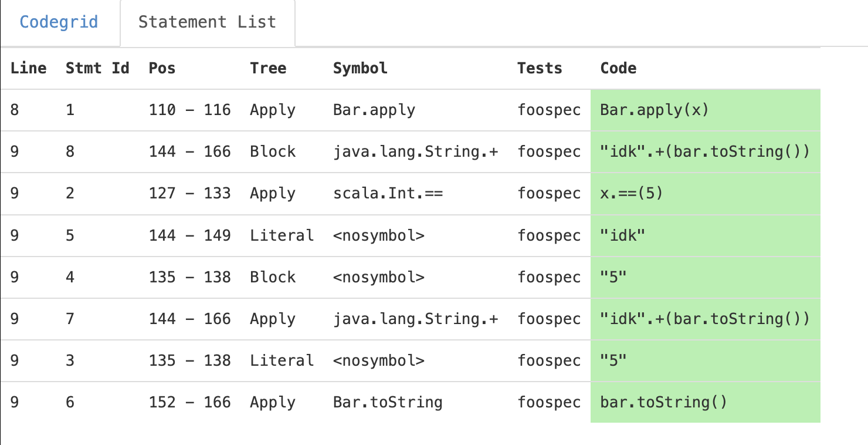868x445 pixels.
Task: Click Line value 9 in the Bar.toString row
Action: (15, 402)
